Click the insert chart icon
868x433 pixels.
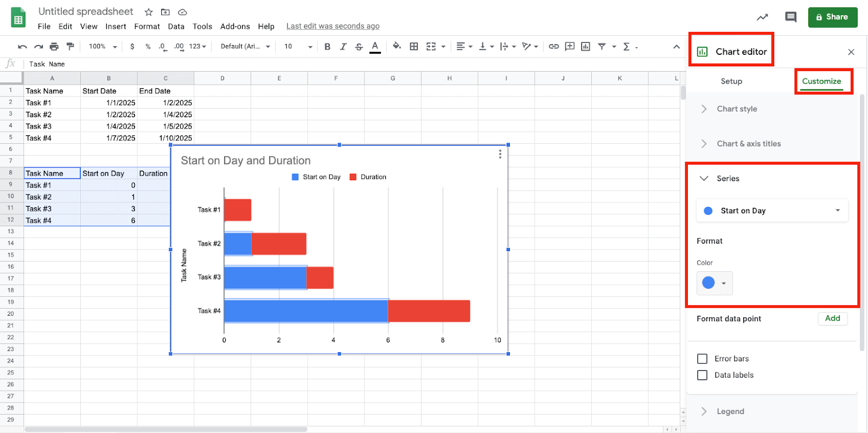[x=585, y=47]
